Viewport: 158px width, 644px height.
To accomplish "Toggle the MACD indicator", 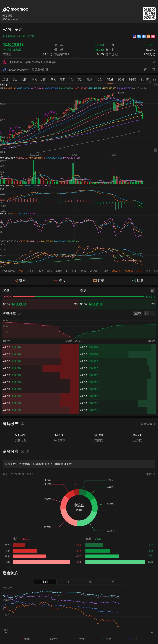I will (129, 271).
